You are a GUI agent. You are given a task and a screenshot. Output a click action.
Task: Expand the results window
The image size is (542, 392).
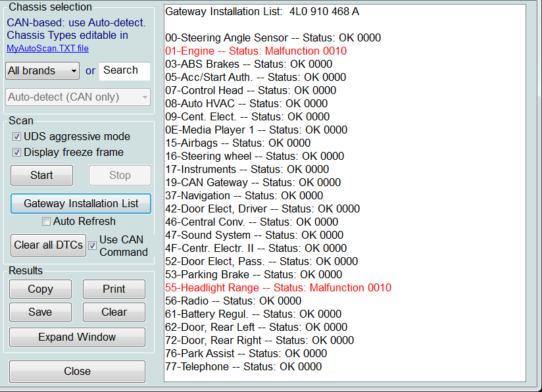click(77, 337)
